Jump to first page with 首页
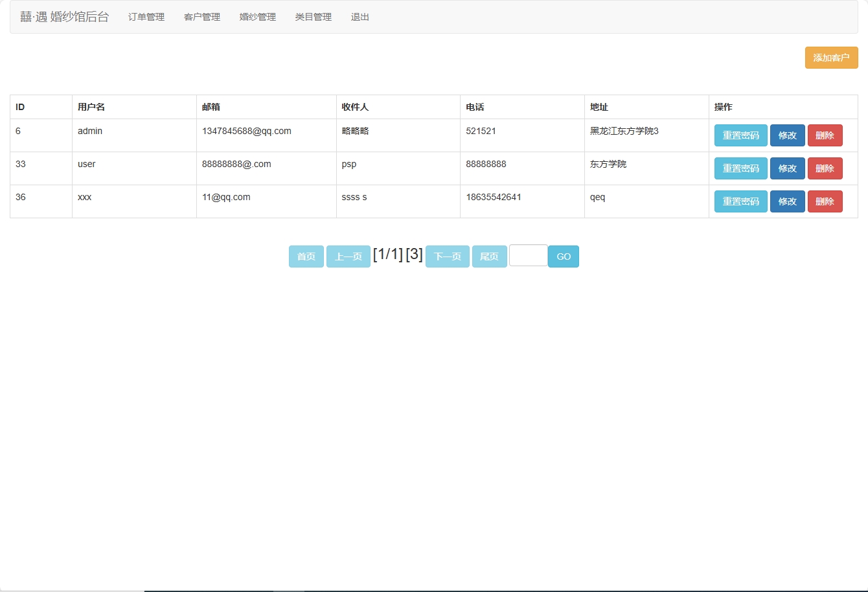868x592 pixels. [306, 256]
